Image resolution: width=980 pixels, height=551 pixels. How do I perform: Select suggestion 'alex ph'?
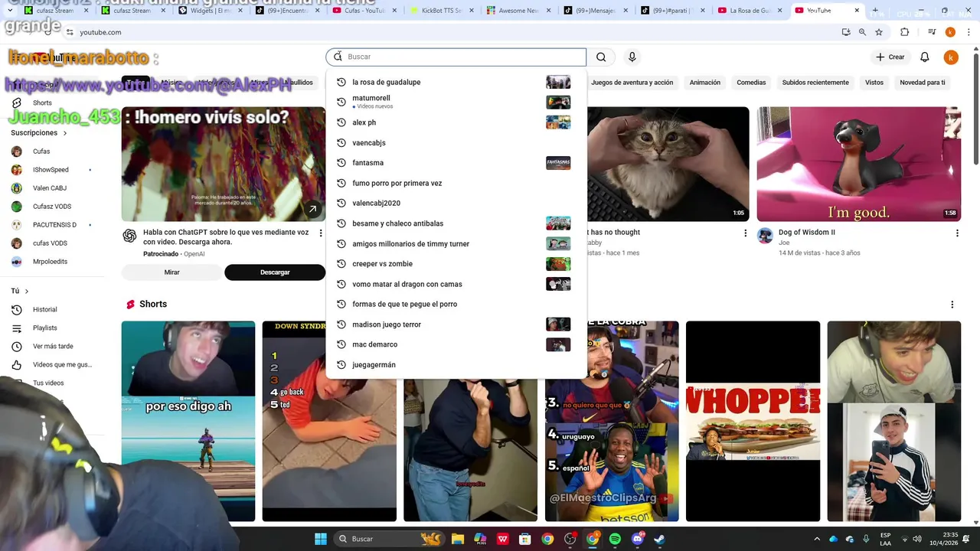[x=456, y=122]
